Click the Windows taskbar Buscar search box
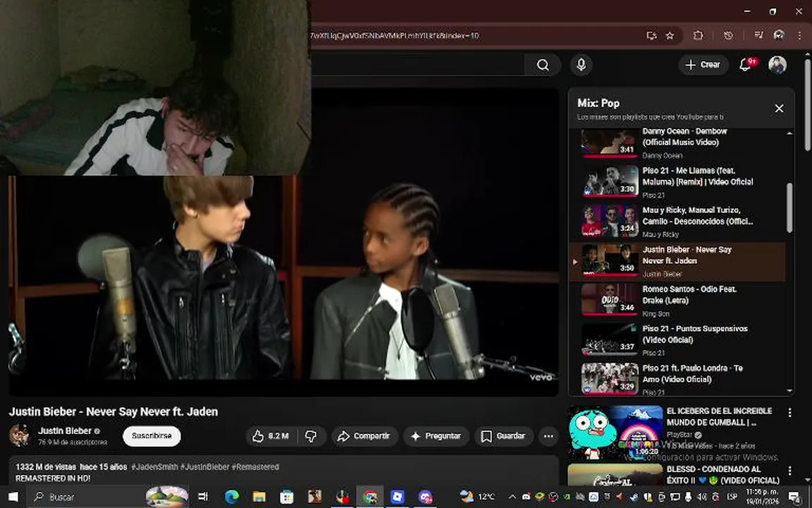 [x=109, y=497]
